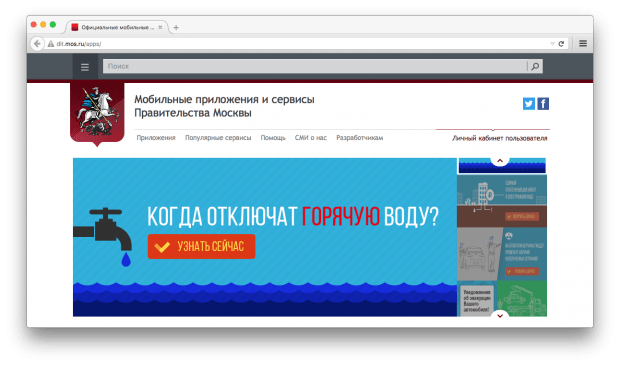Open the Приложения menu item
Viewport: 620px width, 366px height.
[x=156, y=138]
